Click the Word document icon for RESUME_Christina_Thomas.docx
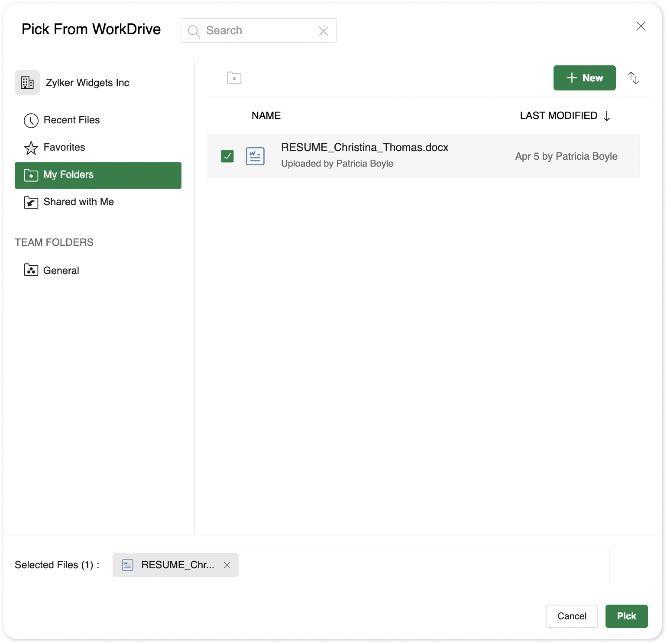The width and height of the screenshot is (667, 644). click(x=256, y=156)
